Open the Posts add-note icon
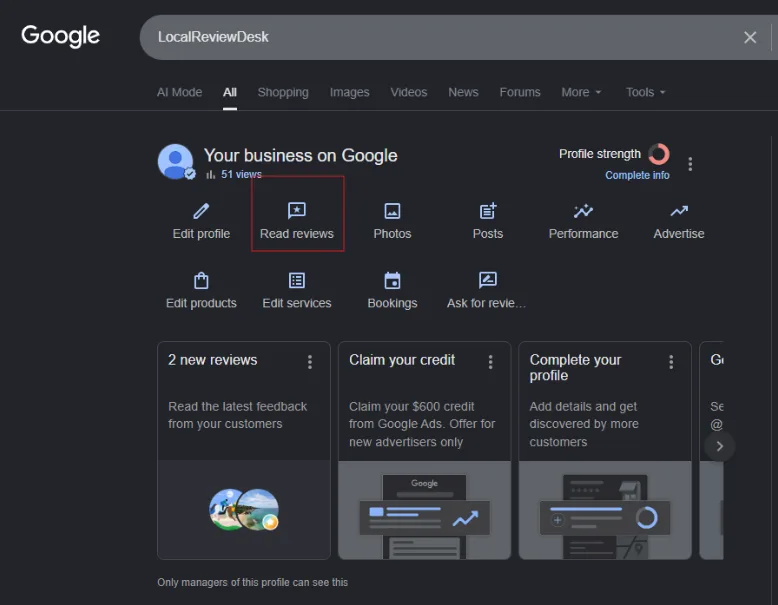Screen dimensions: 778x605 (x=488, y=211)
